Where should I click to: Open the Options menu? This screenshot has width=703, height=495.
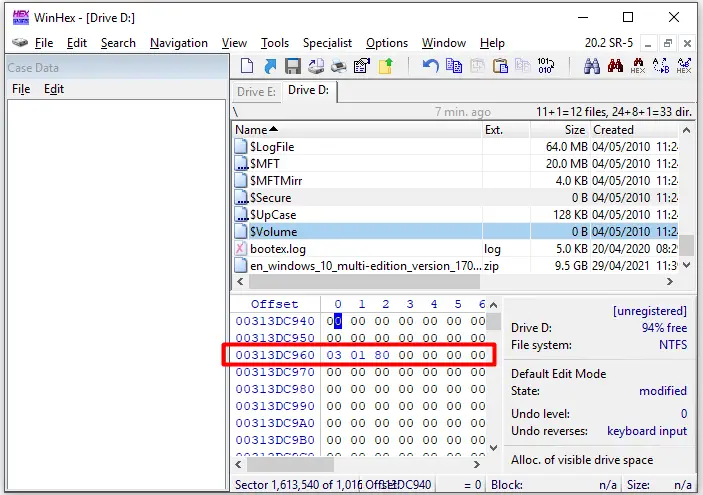[x=387, y=43]
